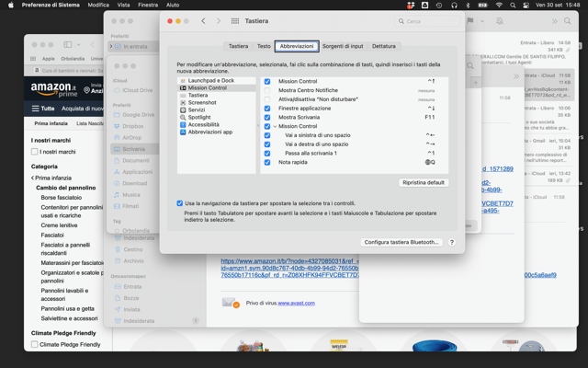Viewport: 588px width, 368px height.
Task: Toggle the top Mission Control checkbox
Action: tap(267, 82)
